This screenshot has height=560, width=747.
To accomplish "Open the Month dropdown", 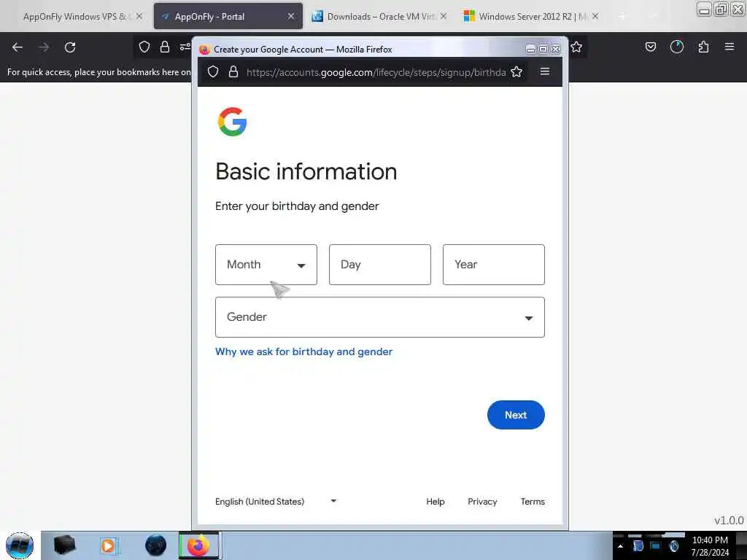I will pos(266,265).
